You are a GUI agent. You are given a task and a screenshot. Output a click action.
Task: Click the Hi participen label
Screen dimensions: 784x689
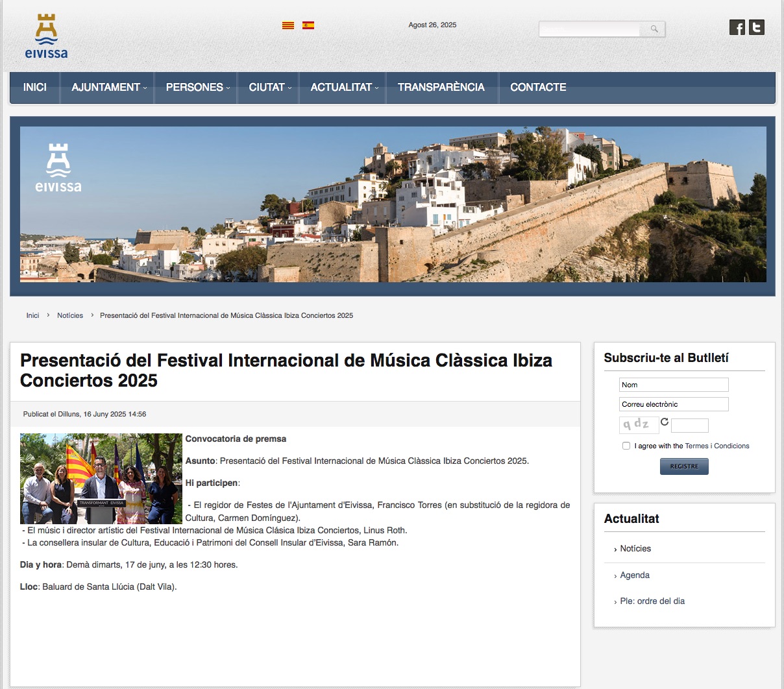click(x=212, y=483)
